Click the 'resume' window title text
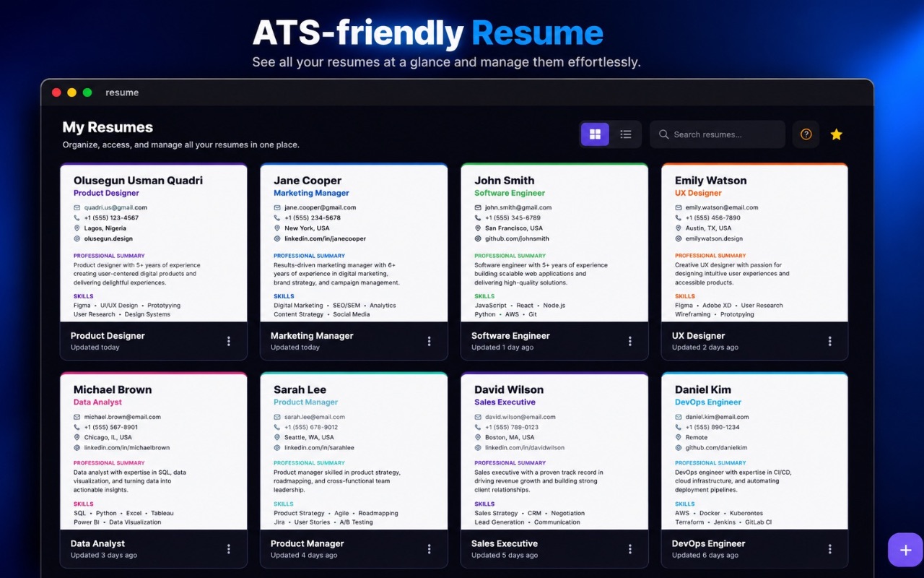 click(122, 92)
